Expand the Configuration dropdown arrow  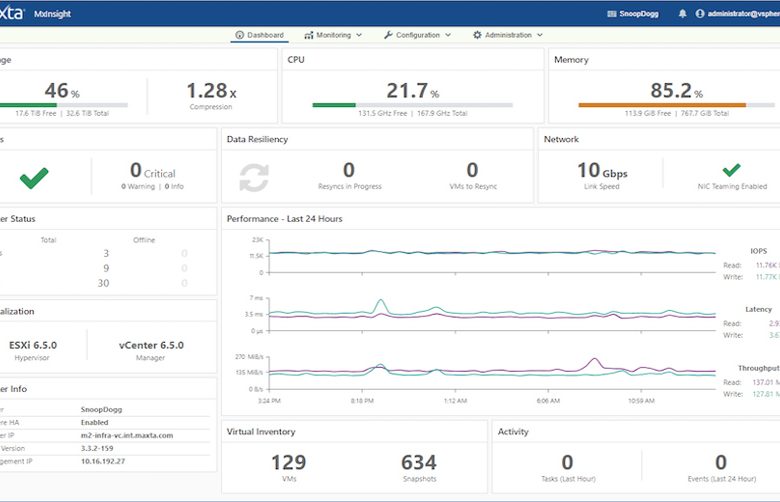pos(448,35)
